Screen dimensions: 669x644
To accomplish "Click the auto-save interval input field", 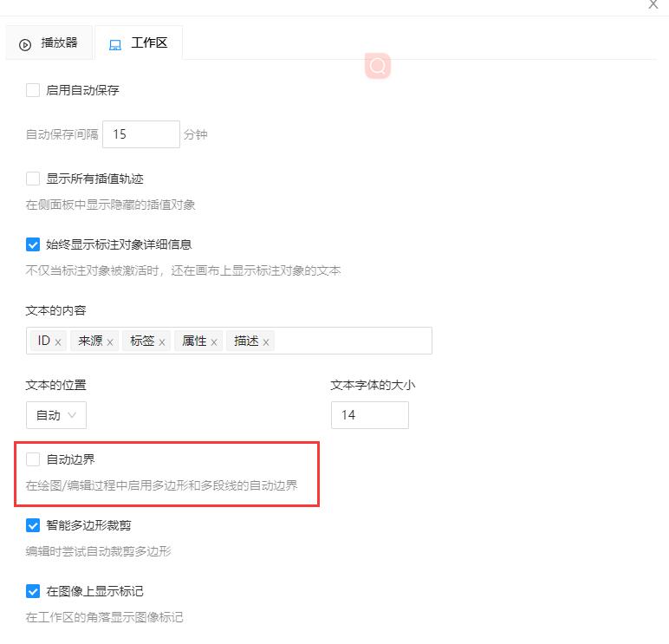I will (x=140, y=134).
